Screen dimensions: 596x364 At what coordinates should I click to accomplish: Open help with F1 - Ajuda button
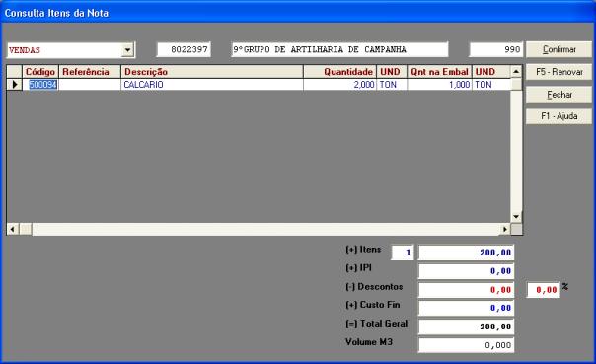click(x=559, y=116)
